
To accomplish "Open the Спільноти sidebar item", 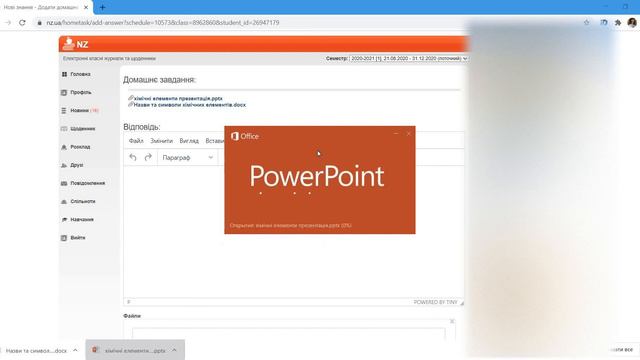I will coord(78,202).
